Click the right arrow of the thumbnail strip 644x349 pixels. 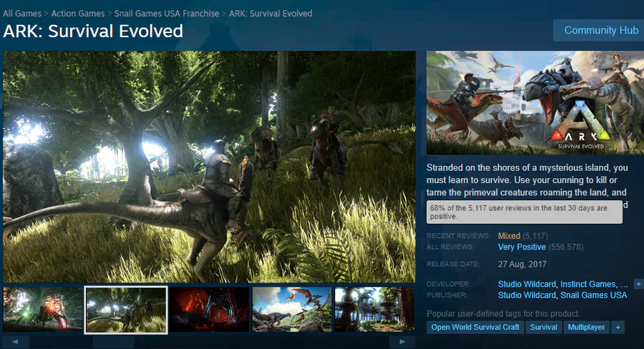pos(402,342)
